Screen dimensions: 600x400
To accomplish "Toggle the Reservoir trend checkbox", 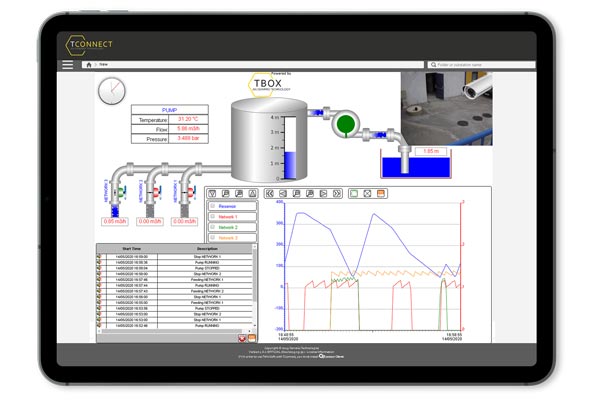I will [x=213, y=206].
